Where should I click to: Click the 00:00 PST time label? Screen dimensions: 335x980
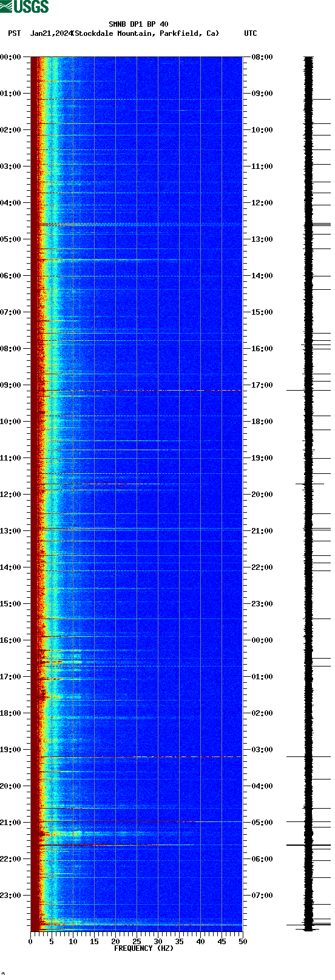pos(11,57)
